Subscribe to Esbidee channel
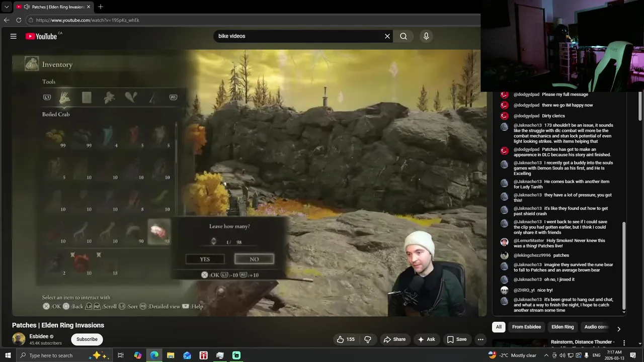 [x=87, y=339]
